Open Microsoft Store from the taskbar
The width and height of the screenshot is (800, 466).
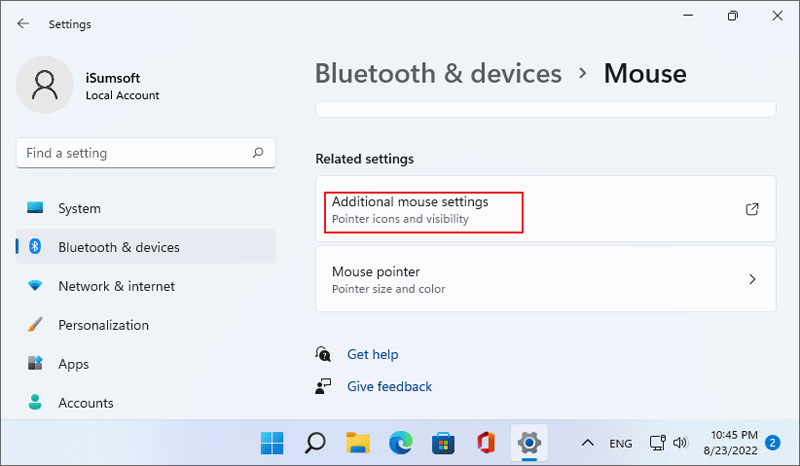coord(443,443)
